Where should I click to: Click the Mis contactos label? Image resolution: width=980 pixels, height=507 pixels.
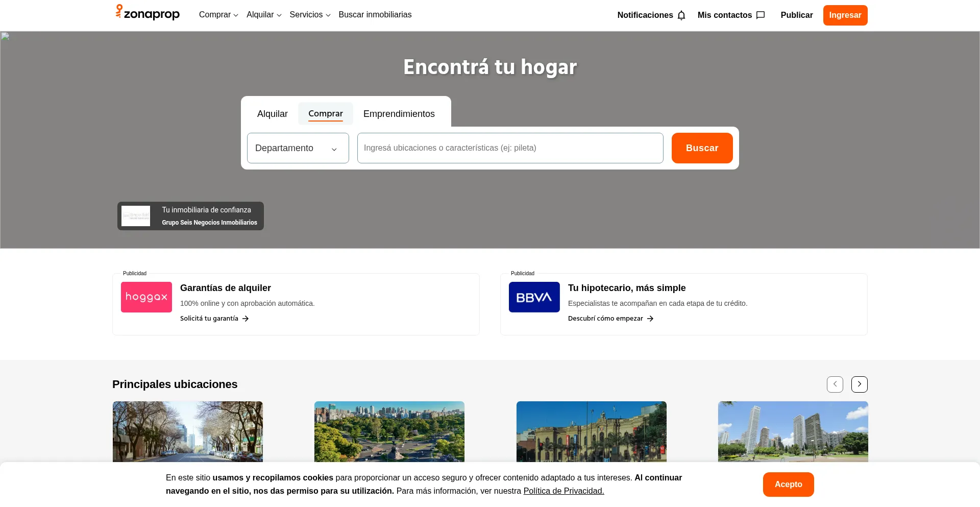(725, 15)
